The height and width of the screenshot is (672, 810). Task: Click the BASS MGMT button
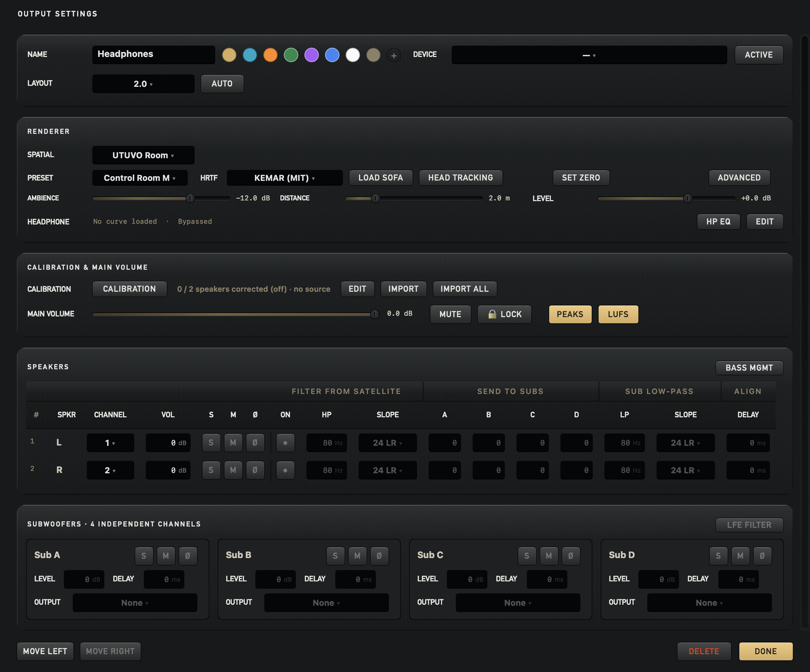pyautogui.click(x=749, y=368)
